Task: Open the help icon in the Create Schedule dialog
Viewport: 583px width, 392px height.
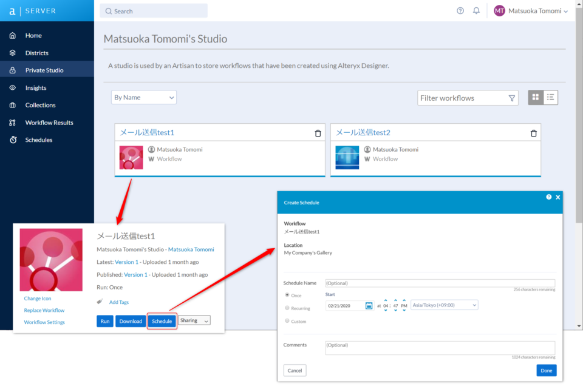Action: tap(549, 197)
